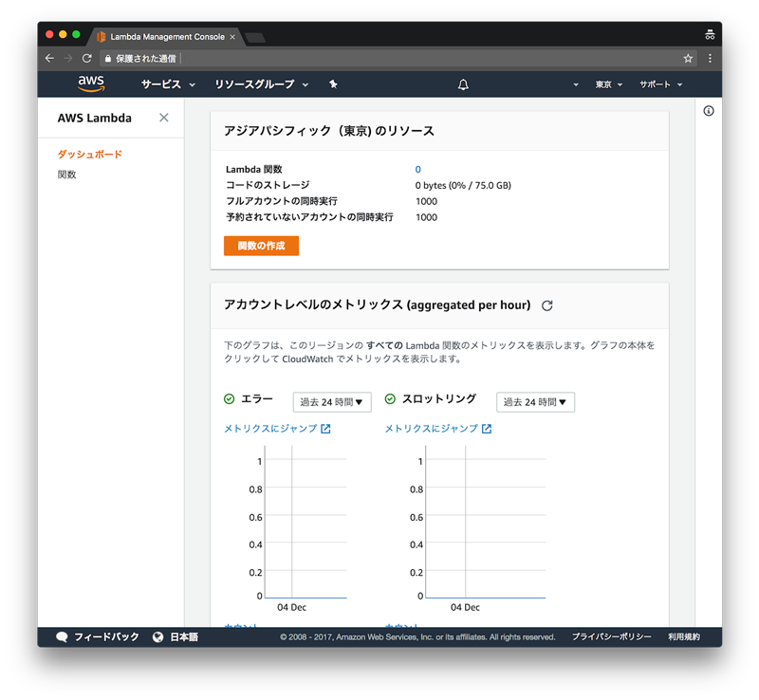Close the Lambda Management Console tab
Viewport: 759px width, 700px height.
pyautogui.click(x=232, y=37)
